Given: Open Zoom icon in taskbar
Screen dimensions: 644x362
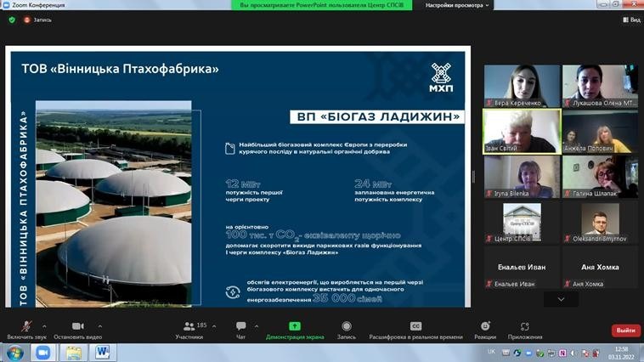Looking at the screenshot, I should 42,353.
